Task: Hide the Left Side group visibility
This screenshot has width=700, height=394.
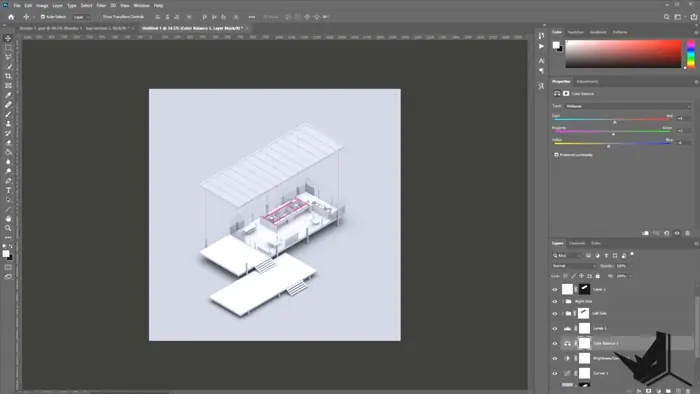Action: coord(555,314)
